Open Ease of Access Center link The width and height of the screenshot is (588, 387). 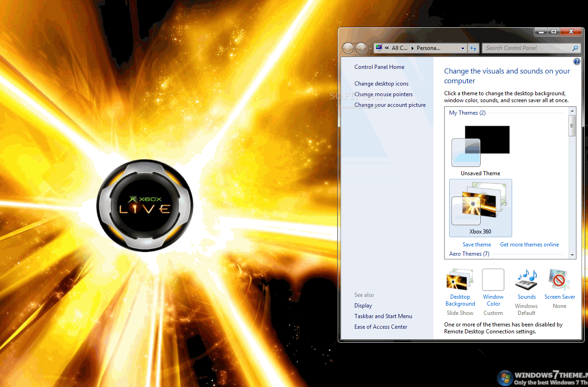point(381,327)
